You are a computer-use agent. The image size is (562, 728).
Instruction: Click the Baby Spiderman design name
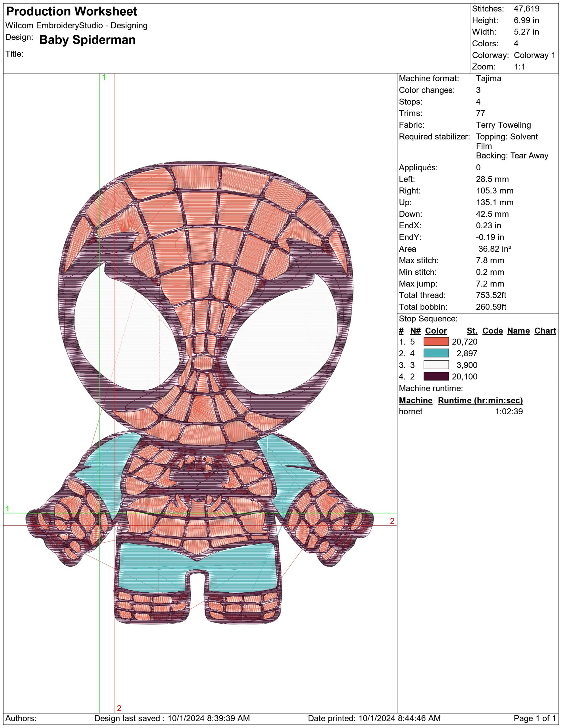coord(87,40)
